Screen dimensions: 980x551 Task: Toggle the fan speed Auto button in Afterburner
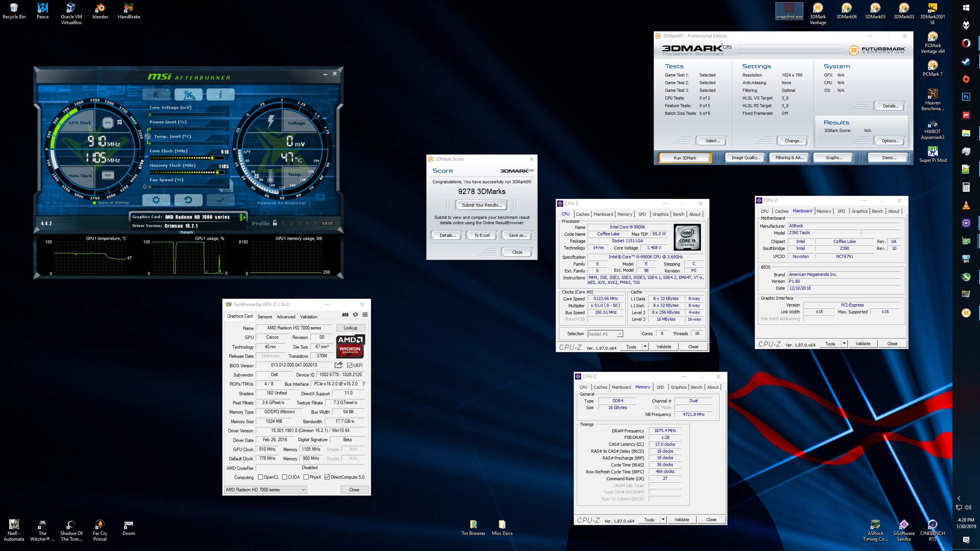coord(227,190)
